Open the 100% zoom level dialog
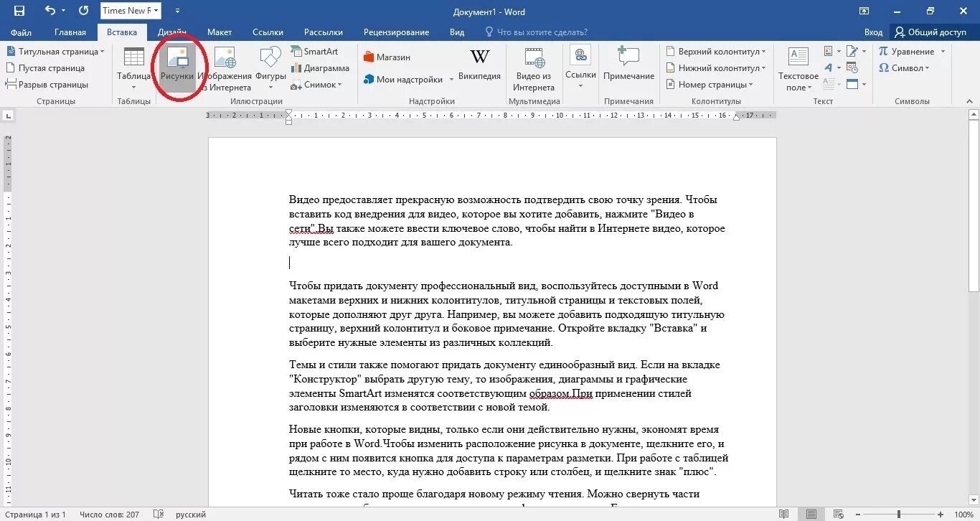980x521 pixels. 963,515
